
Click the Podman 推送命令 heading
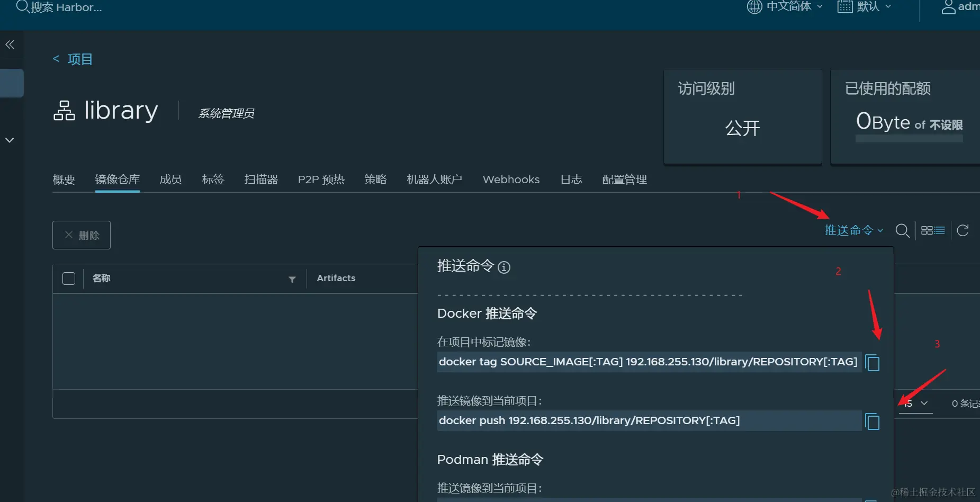[x=490, y=460]
